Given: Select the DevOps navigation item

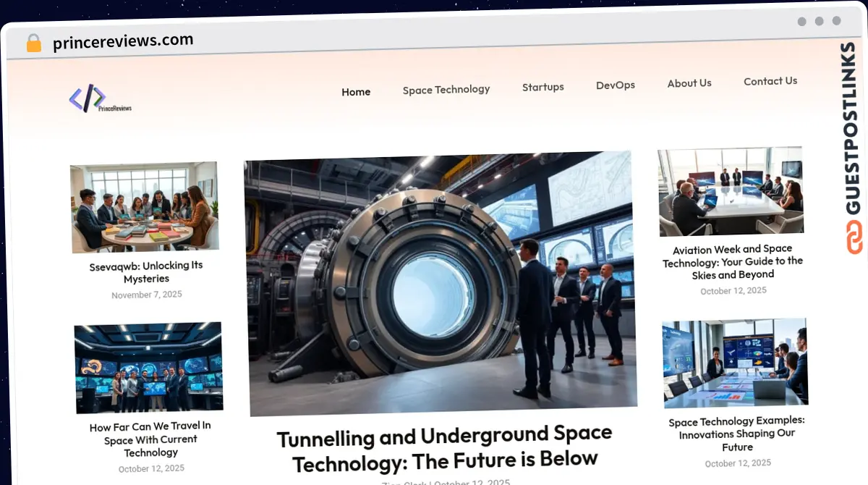Looking at the screenshot, I should (x=616, y=85).
